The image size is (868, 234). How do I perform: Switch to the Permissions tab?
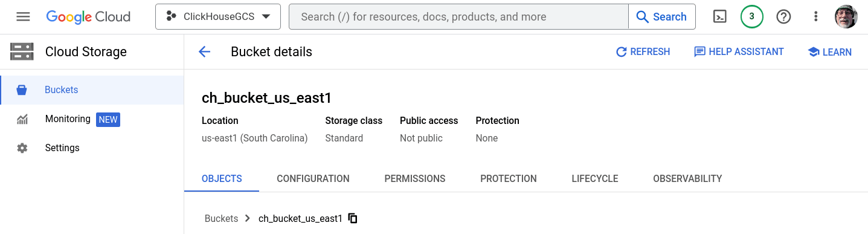(415, 179)
